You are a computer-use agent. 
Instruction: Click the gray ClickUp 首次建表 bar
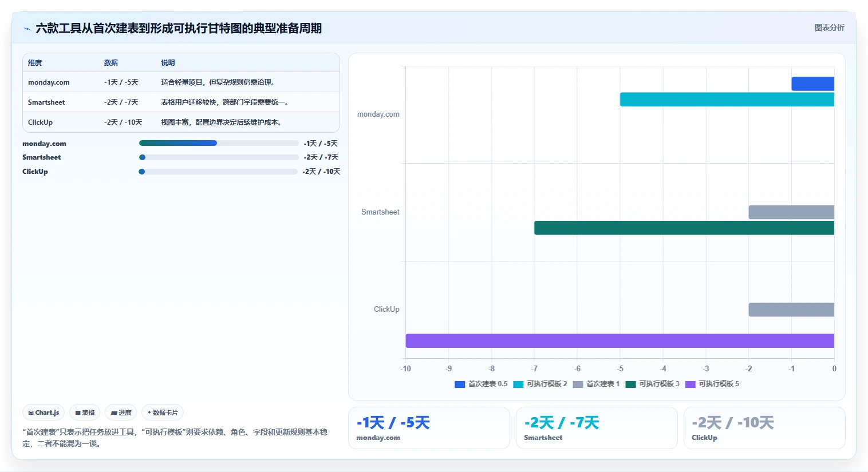(791, 310)
